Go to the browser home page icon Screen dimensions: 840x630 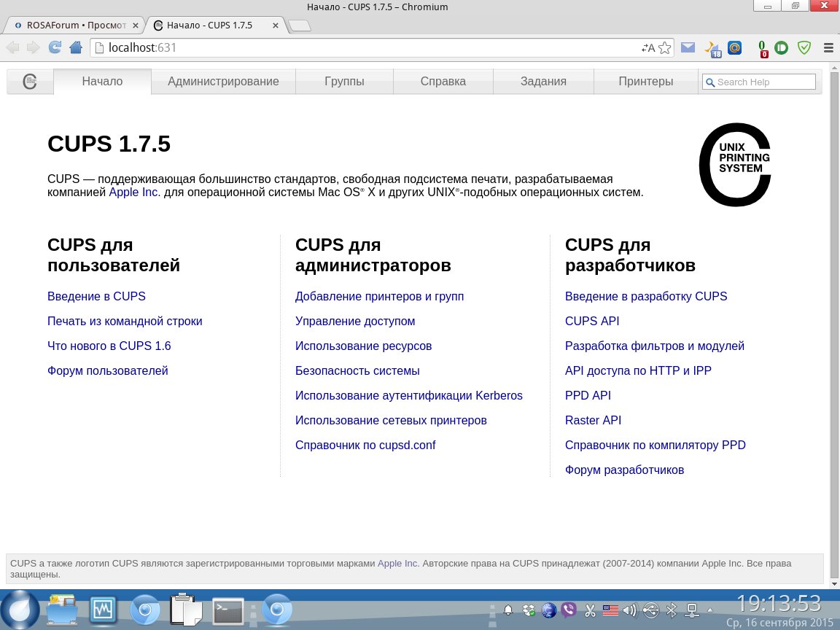75,48
